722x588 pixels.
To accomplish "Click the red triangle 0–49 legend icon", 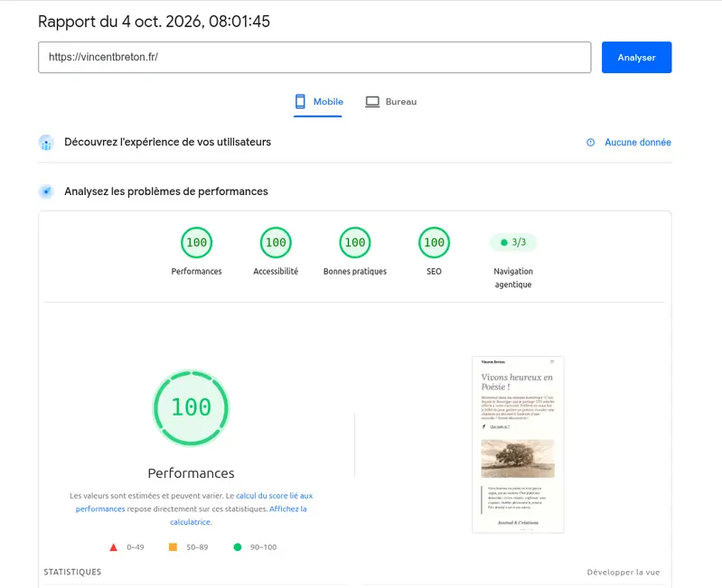I will point(113,547).
